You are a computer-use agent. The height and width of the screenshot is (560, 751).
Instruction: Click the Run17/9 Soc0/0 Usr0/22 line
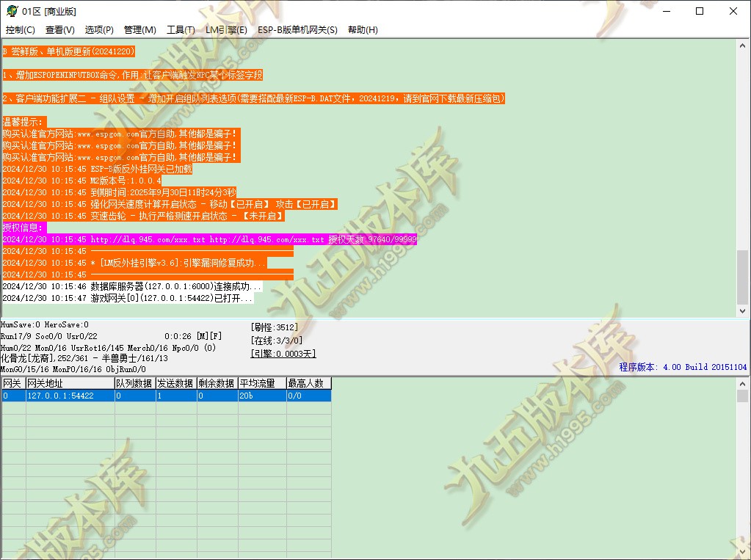coord(49,336)
